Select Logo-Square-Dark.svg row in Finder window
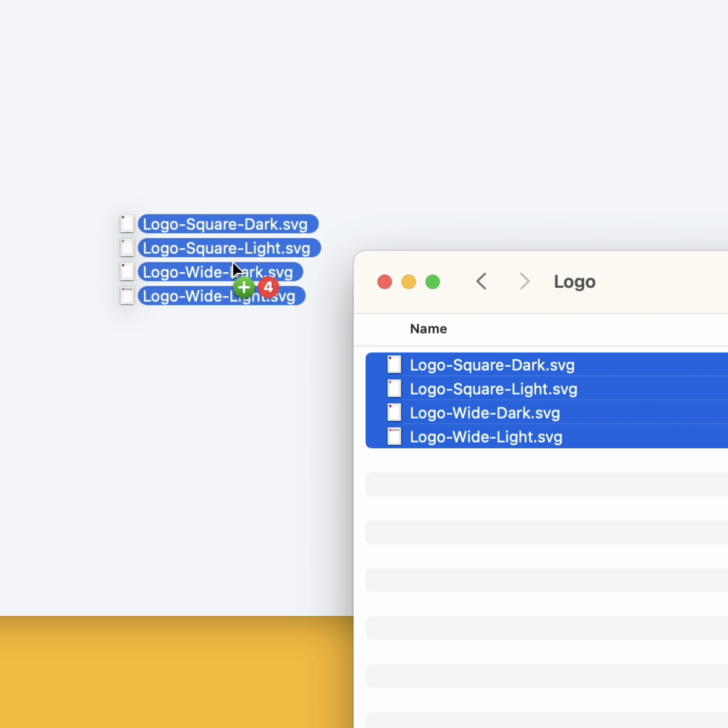The width and height of the screenshot is (728, 728). (x=492, y=365)
